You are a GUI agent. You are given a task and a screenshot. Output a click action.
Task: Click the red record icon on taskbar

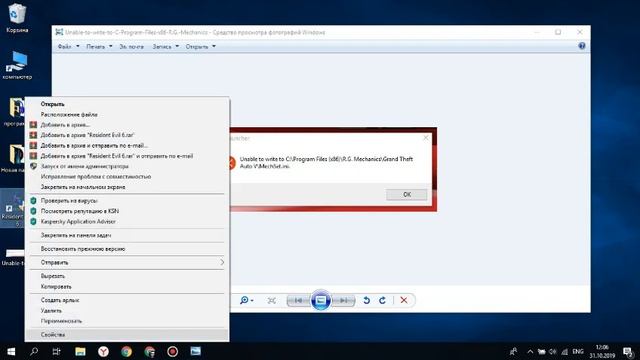coord(172,351)
